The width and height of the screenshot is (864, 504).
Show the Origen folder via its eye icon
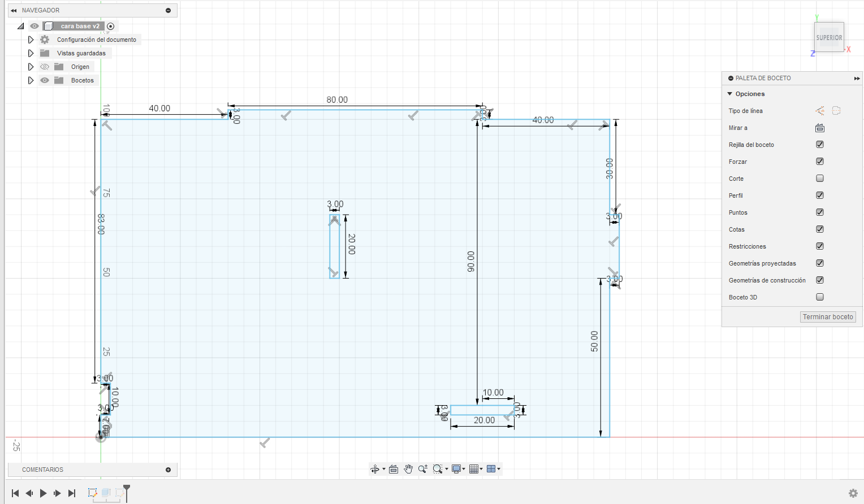click(x=45, y=67)
